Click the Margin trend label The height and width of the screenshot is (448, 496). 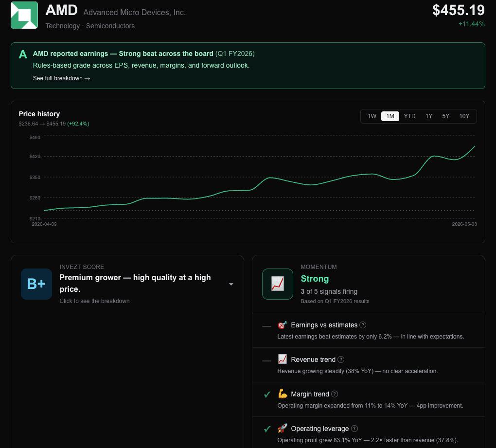point(310,394)
